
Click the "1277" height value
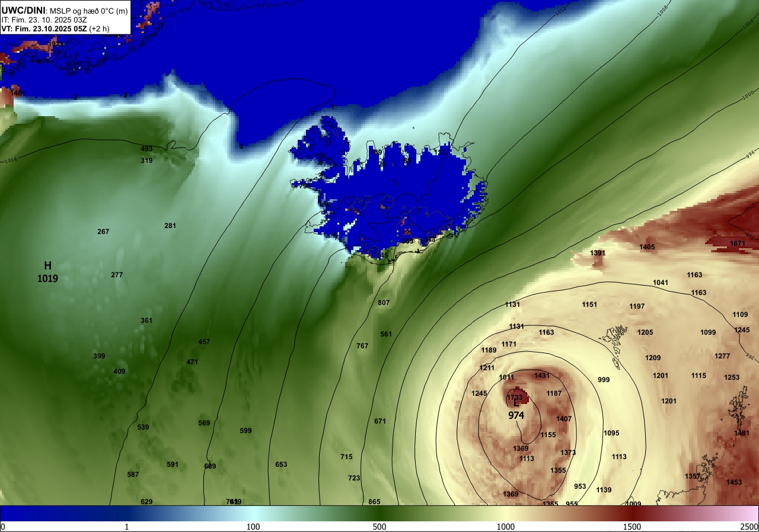(x=722, y=356)
